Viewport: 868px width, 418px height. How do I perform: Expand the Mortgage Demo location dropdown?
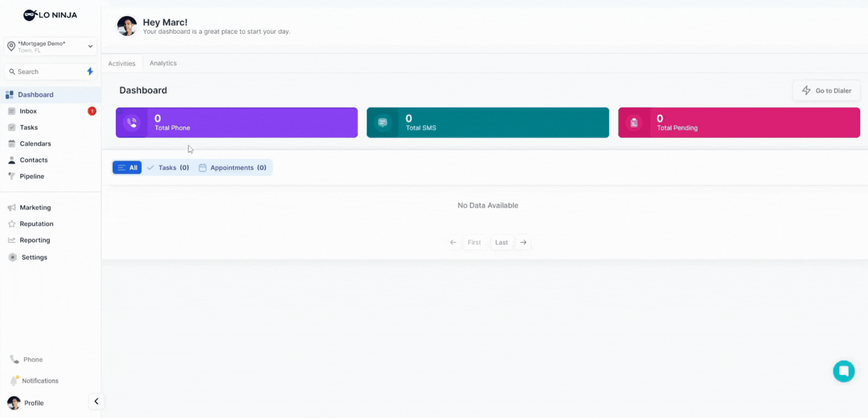[x=51, y=47]
